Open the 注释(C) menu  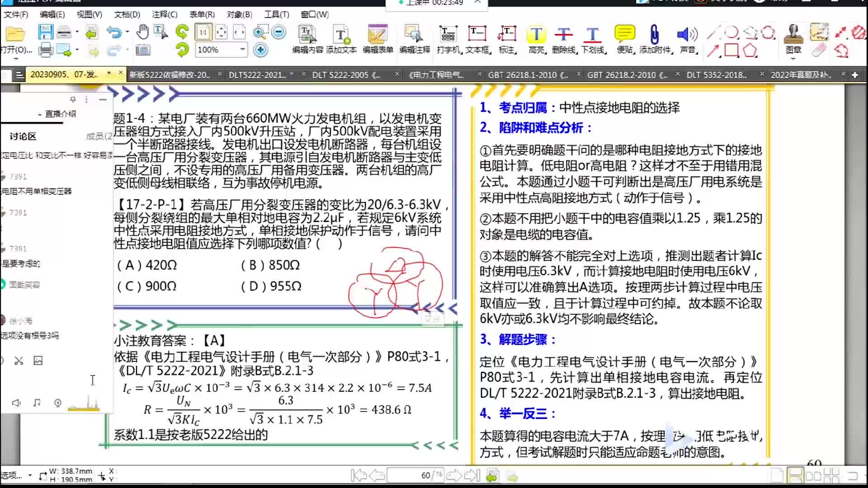pos(165,14)
